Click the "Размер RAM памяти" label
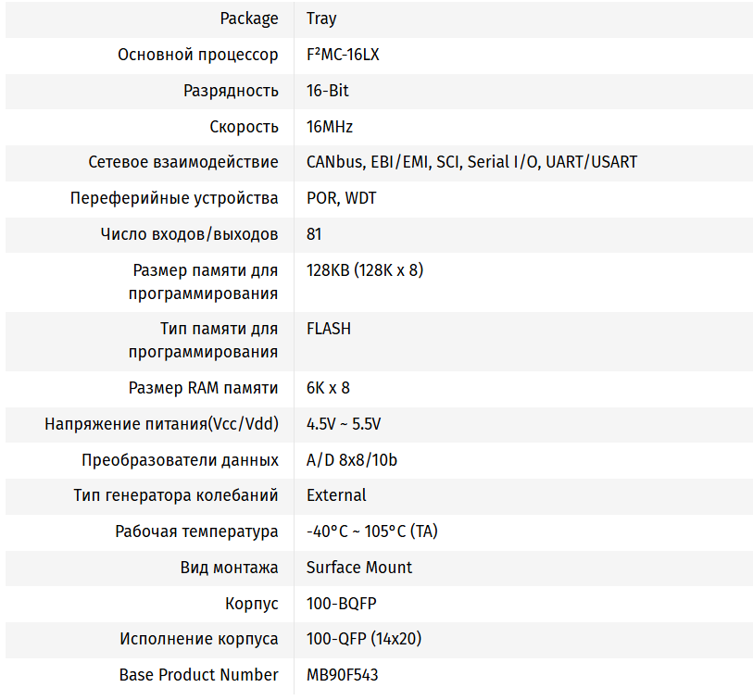 203,388
